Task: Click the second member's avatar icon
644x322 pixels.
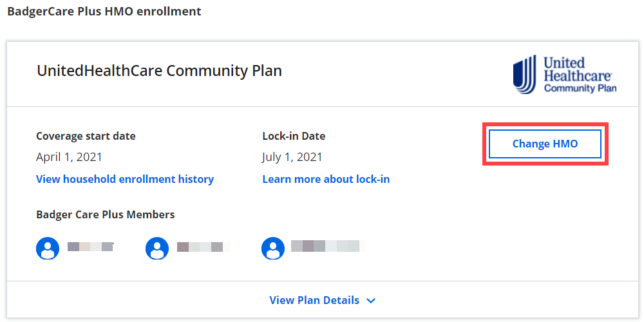Action: pyautogui.click(x=157, y=248)
